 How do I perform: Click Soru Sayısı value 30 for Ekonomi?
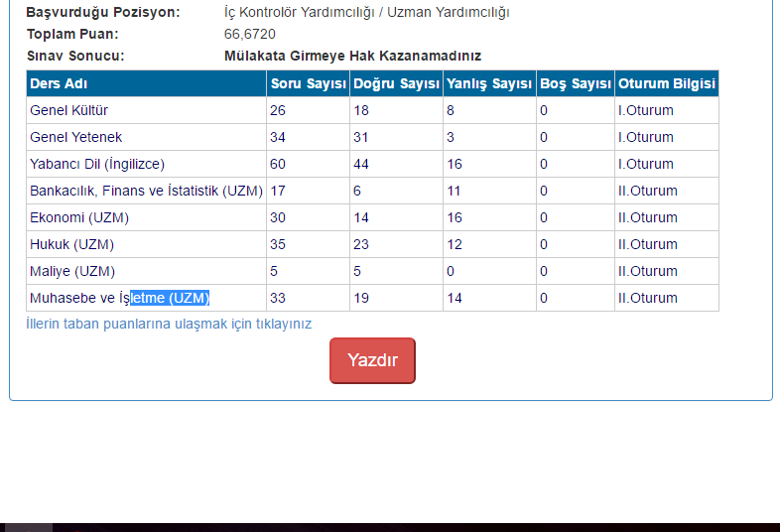278,218
